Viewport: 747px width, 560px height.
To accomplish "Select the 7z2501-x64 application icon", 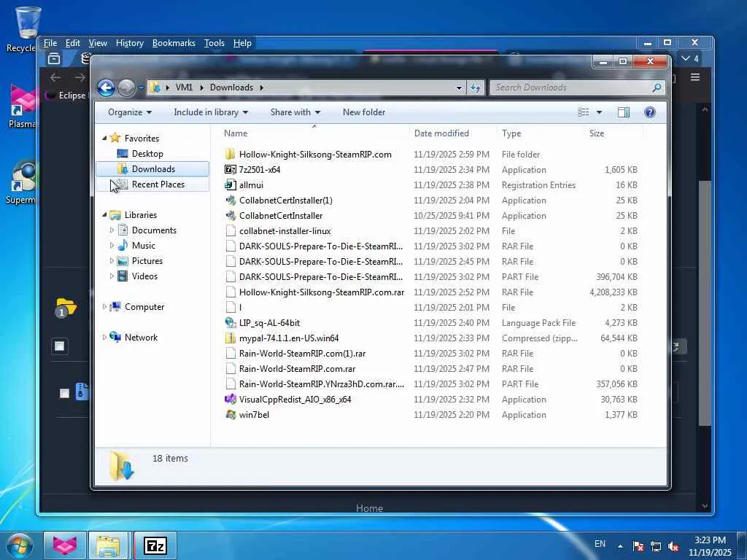I will (230, 169).
